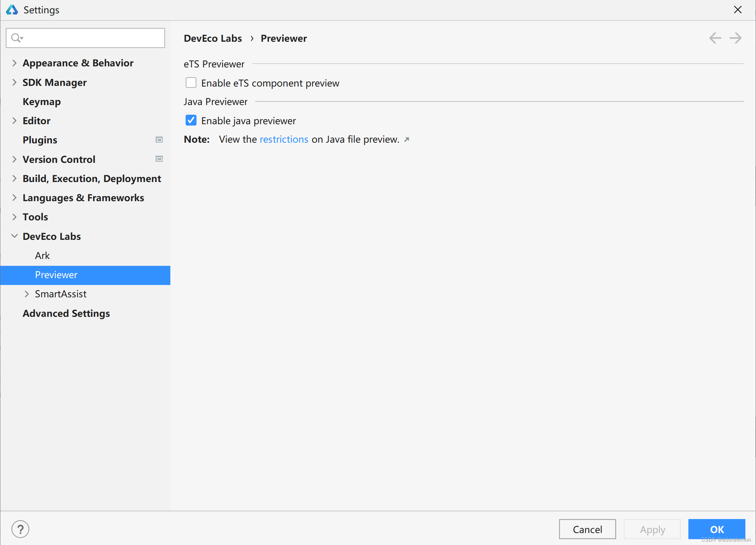Click the search magnifier icon
This screenshot has height=545, width=756.
pyautogui.click(x=17, y=38)
